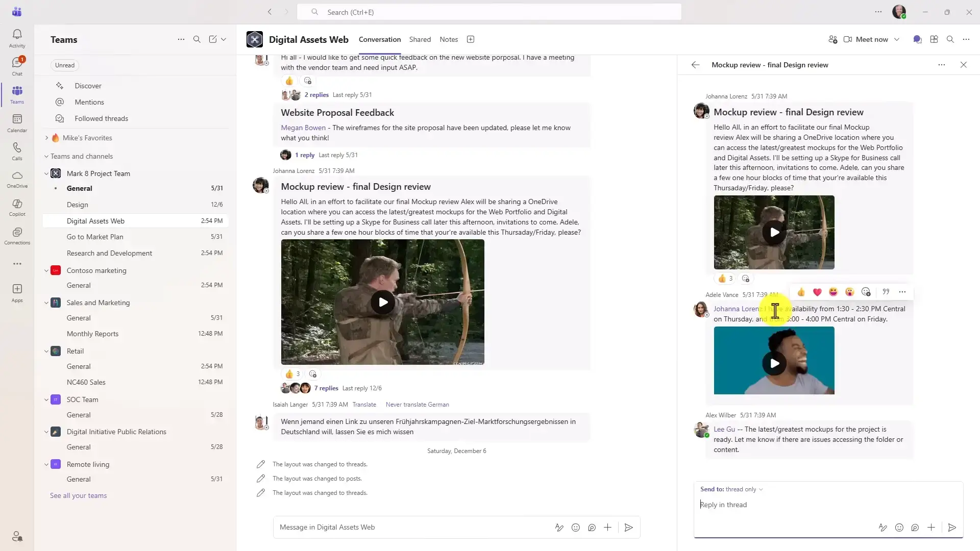Select the Research and Development channel
Viewport: 980px width, 551px height.
pos(135,253)
